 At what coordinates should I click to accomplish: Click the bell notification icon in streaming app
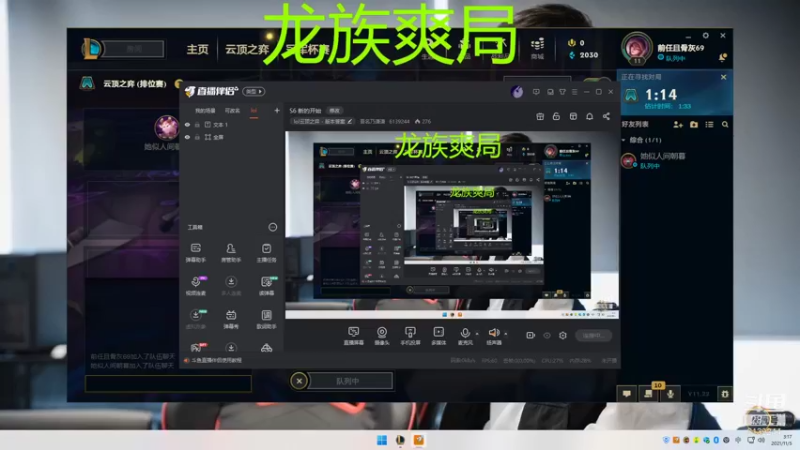tap(589, 116)
